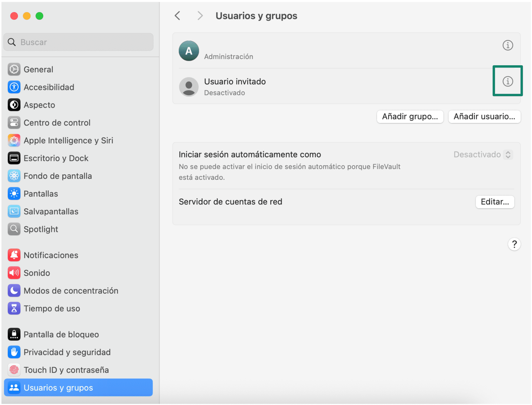Open Sonido settings

point(37,273)
